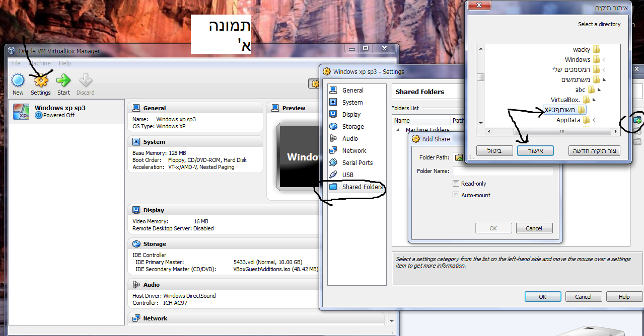
Task: Click OK in the Settings dialog
Action: pyautogui.click(x=543, y=297)
